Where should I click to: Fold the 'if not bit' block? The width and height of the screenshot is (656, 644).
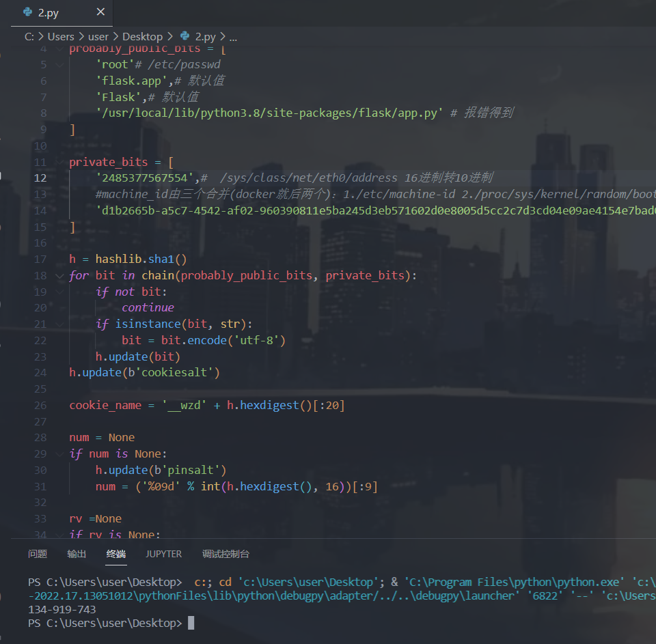point(60,292)
